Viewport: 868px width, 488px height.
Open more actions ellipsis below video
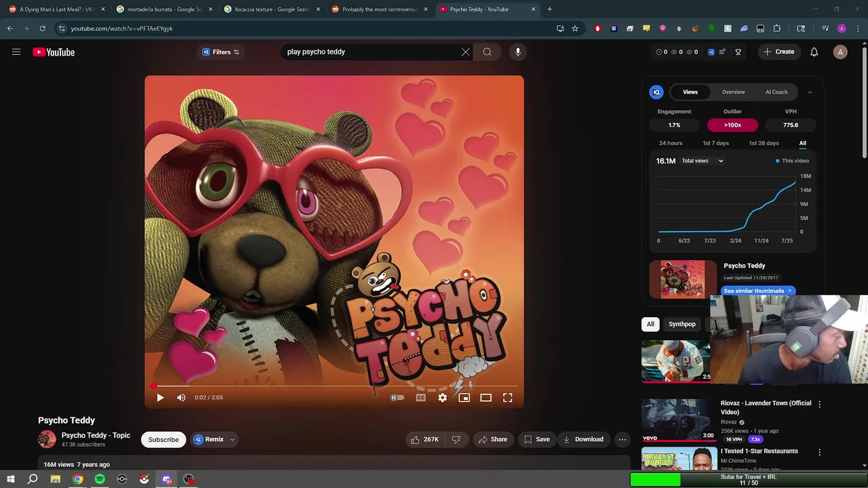coord(622,439)
